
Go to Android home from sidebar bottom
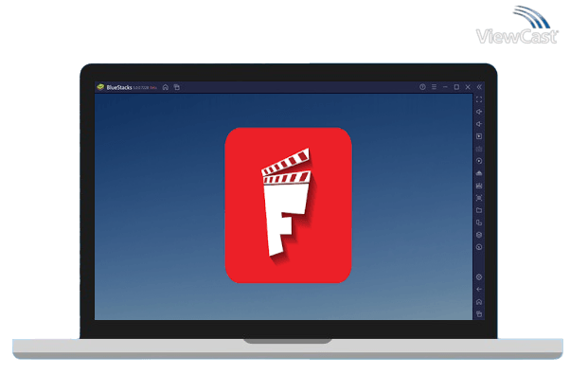click(479, 302)
